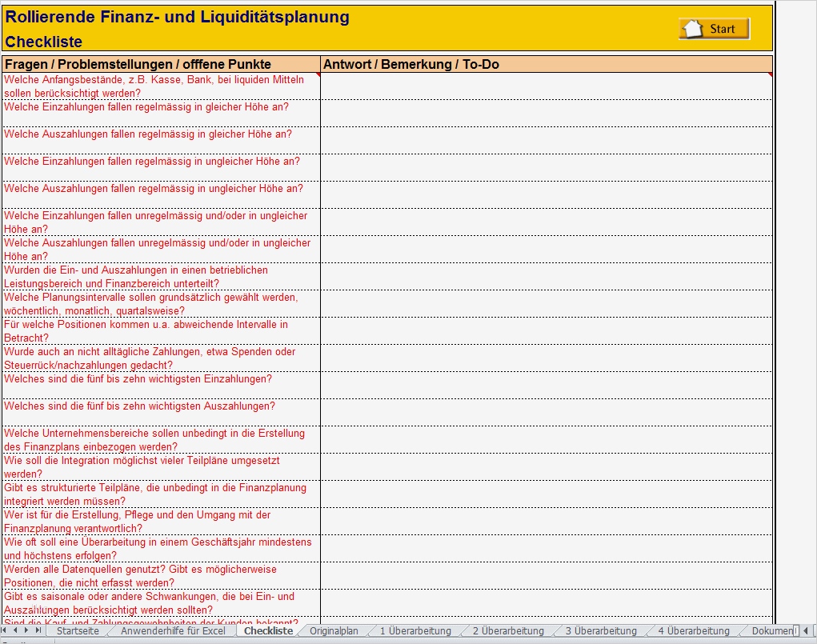Select 'Auszahlungen fallen unregelmässig' question cell
Viewport: 817px width, 644px height.
(x=162, y=249)
